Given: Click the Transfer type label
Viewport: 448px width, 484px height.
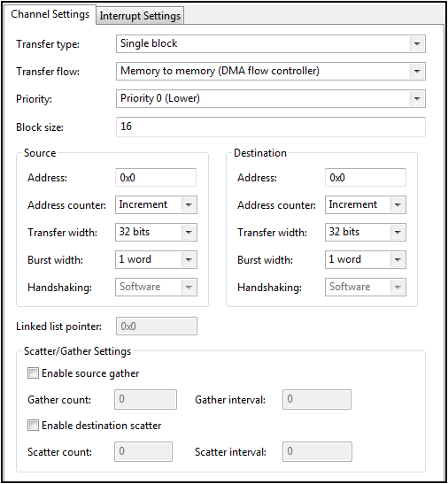Looking at the screenshot, I should click(48, 44).
